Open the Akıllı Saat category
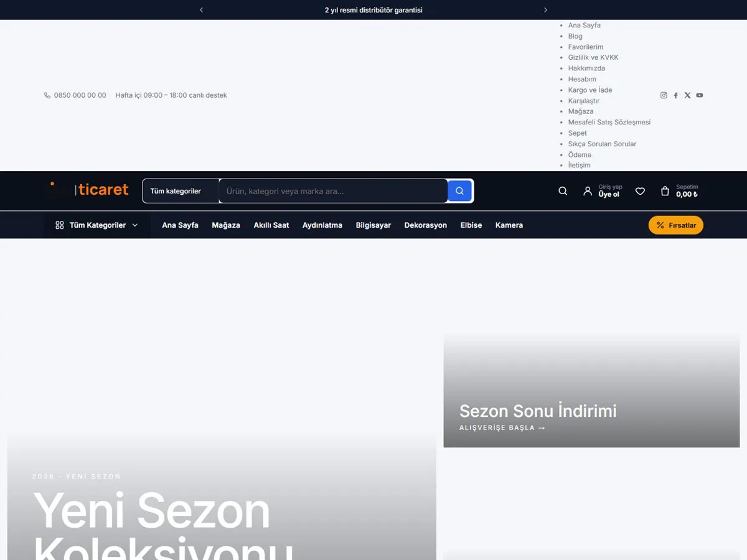This screenshot has height=560, width=747. pyautogui.click(x=271, y=225)
